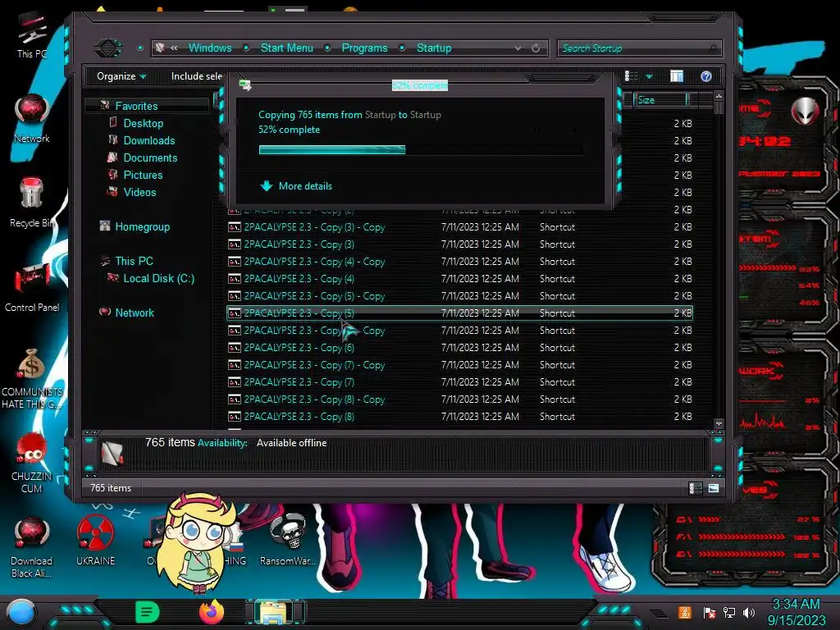Screen dimensions: 840x630
Task: Go to Downloads in Favorites
Action: pos(149,140)
